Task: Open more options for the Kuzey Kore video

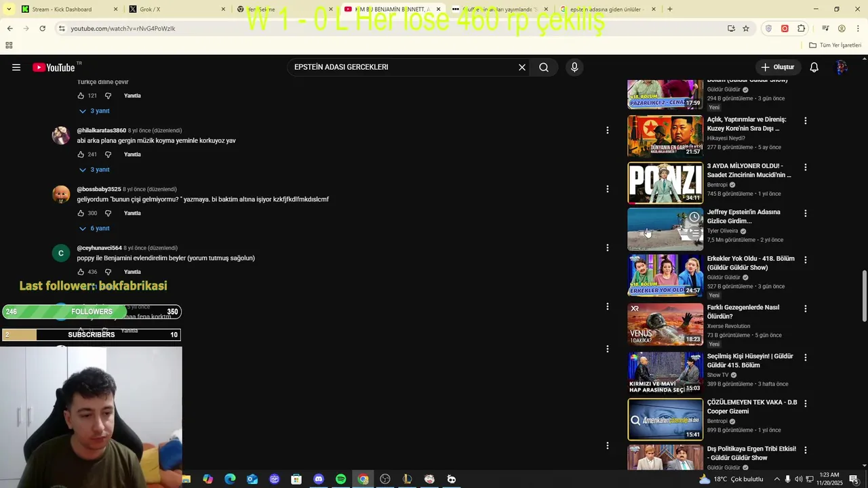Action: (x=806, y=121)
